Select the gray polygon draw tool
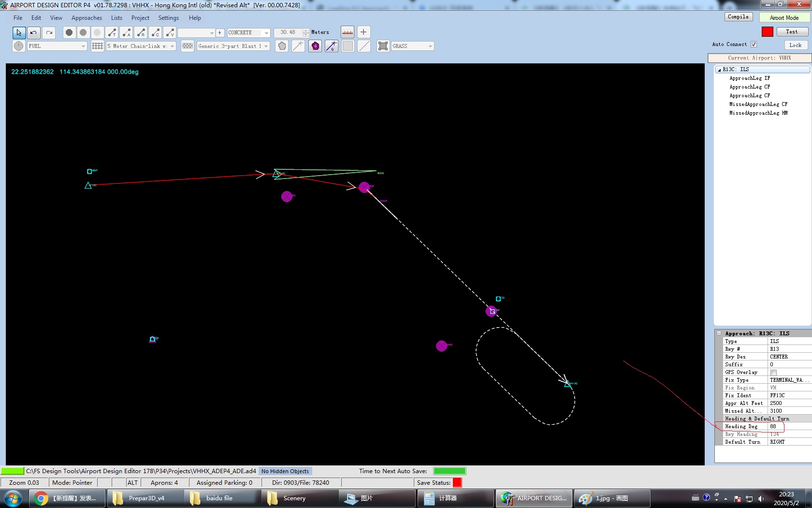This screenshot has height=508, width=812. click(282, 46)
